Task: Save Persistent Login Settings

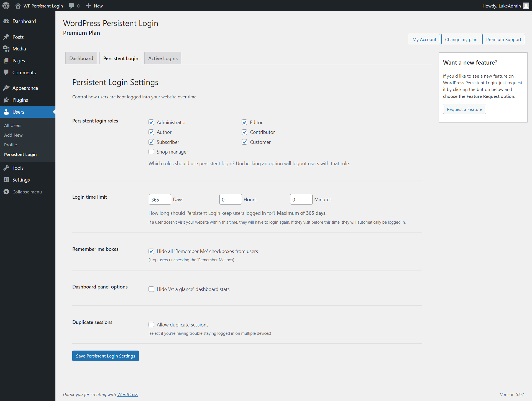Action: (x=106, y=356)
